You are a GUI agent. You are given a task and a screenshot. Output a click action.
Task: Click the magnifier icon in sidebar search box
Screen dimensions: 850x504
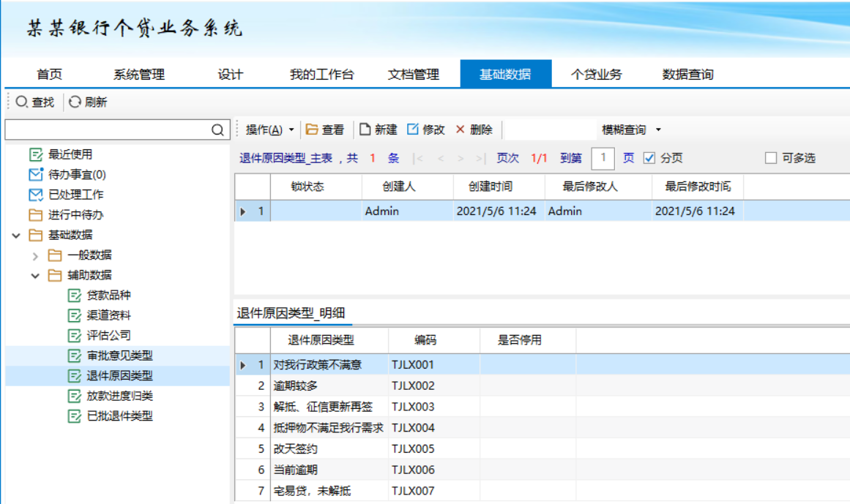217,130
